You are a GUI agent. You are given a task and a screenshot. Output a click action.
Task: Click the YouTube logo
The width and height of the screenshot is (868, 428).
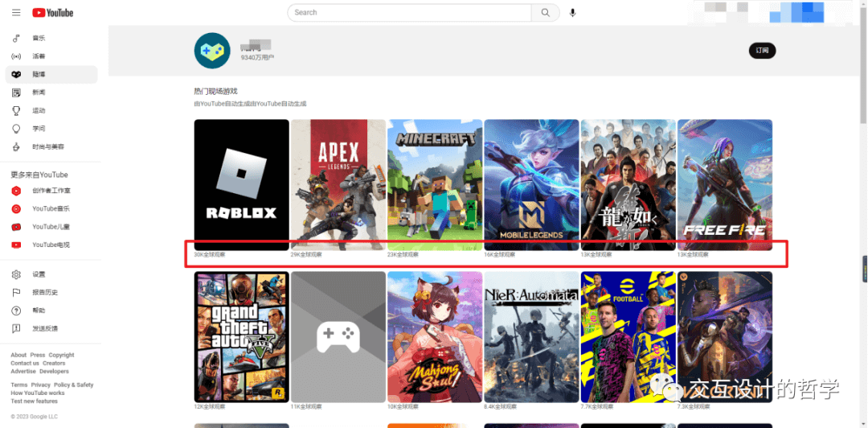52,13
